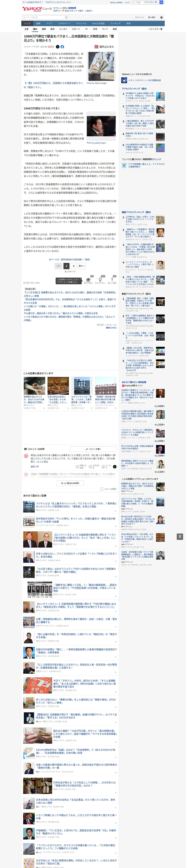
Task: Click the ログイン link
Action: click(57, 11)
